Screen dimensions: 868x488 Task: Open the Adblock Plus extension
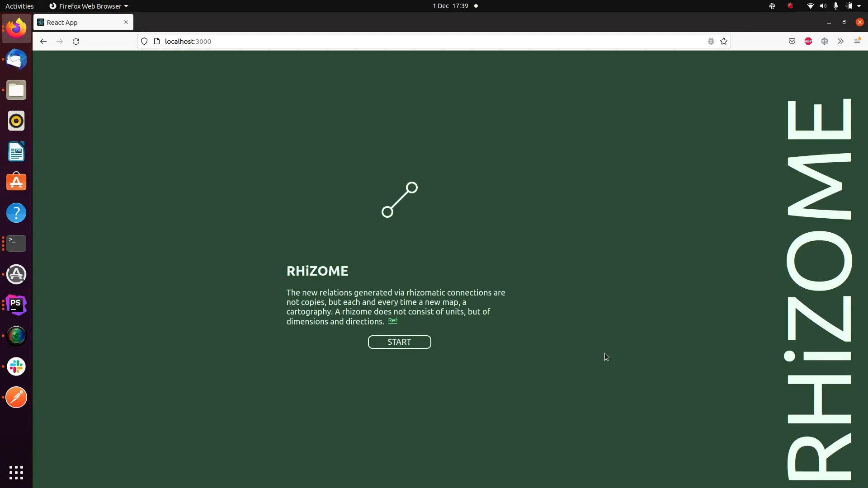point(808,42)
